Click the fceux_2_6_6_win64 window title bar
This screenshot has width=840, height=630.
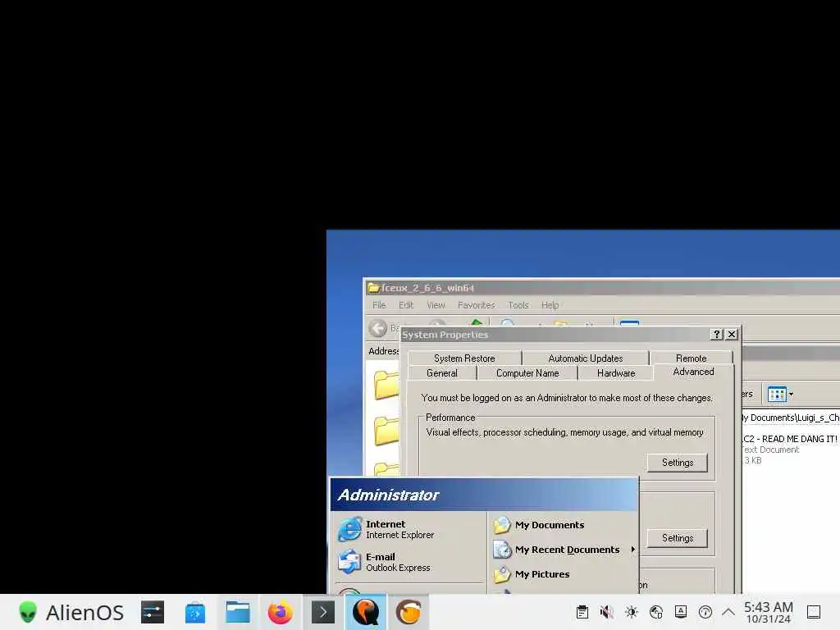click(x=601, y=288)
